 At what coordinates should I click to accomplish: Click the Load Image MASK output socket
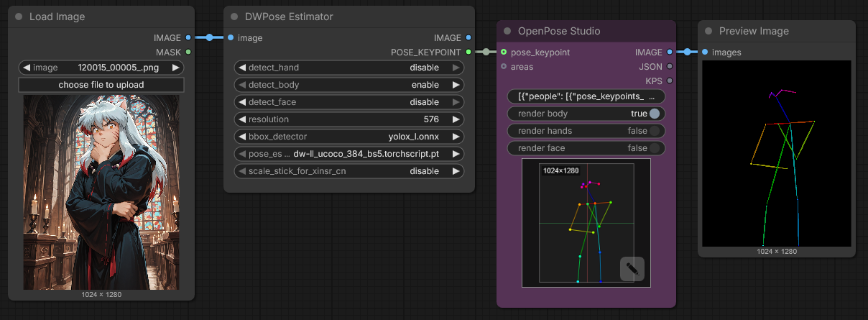[188, 52]
